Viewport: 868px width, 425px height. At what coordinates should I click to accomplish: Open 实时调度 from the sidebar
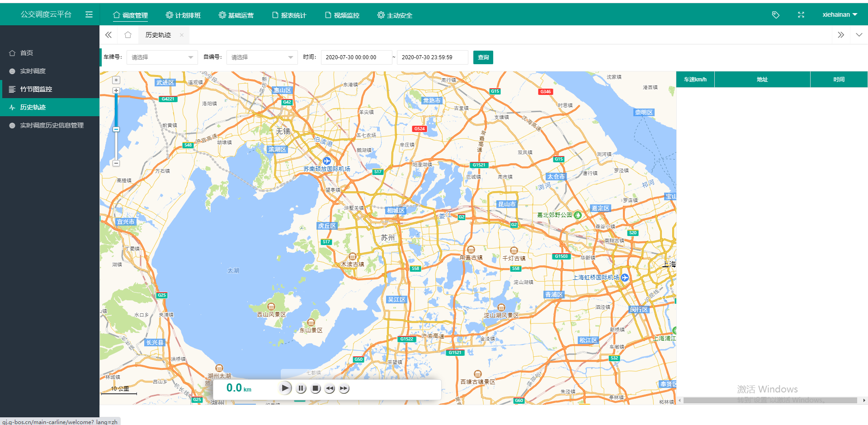(33, 71)
